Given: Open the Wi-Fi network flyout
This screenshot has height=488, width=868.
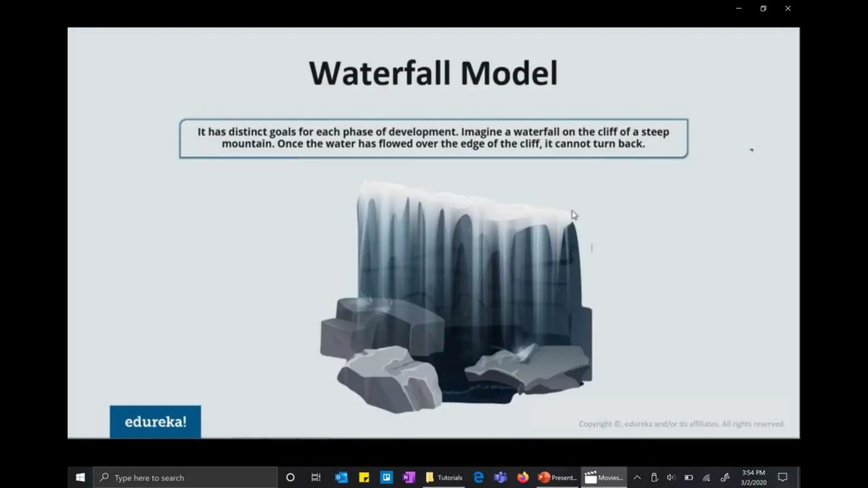Looking at the screenshot, I should pos(707,478).
